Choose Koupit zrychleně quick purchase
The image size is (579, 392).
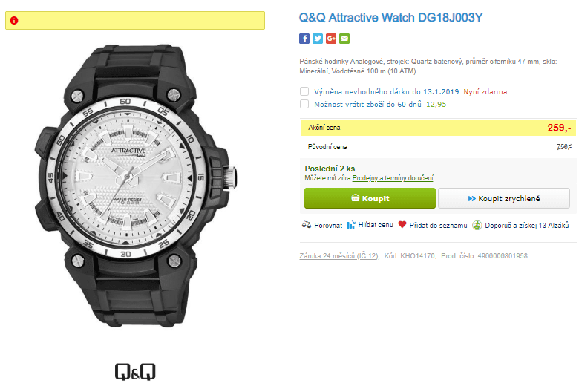(x=504, y=198)
